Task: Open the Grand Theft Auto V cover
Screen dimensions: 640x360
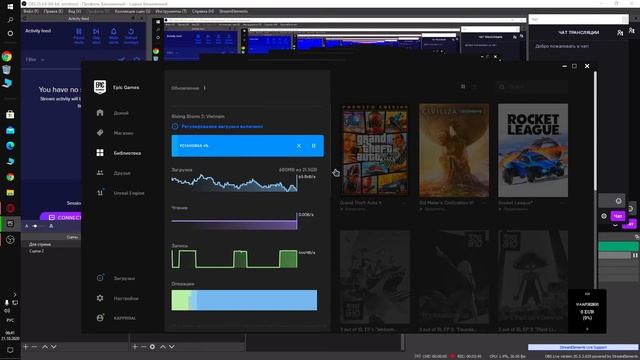Action: tap(375, 150)
